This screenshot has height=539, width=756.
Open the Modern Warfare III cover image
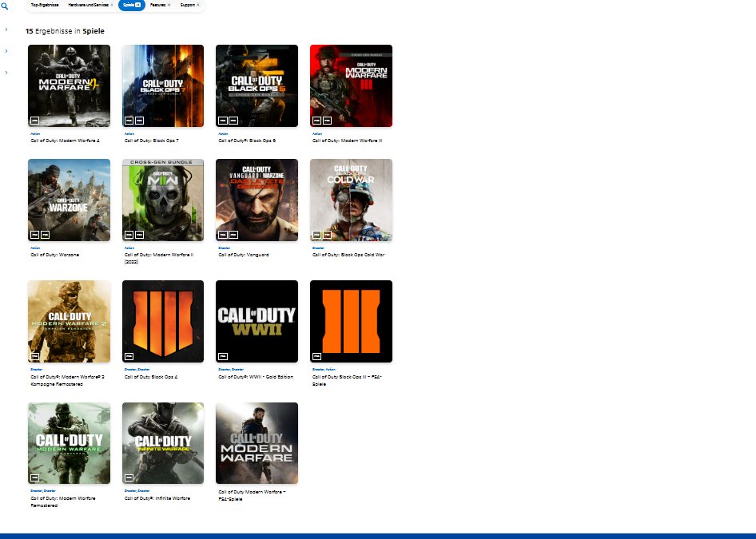(x=351, y=85)
